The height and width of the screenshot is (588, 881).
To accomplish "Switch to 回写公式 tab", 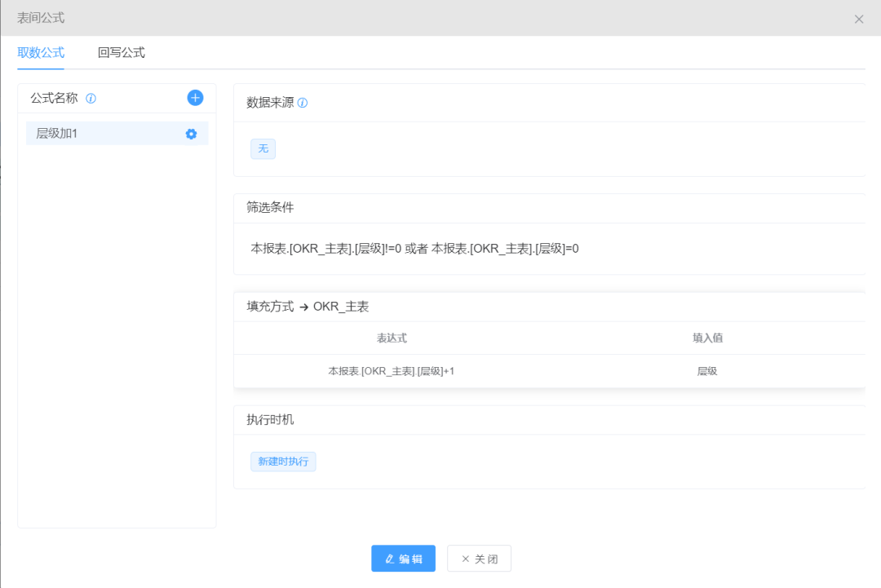I will 122,53.
